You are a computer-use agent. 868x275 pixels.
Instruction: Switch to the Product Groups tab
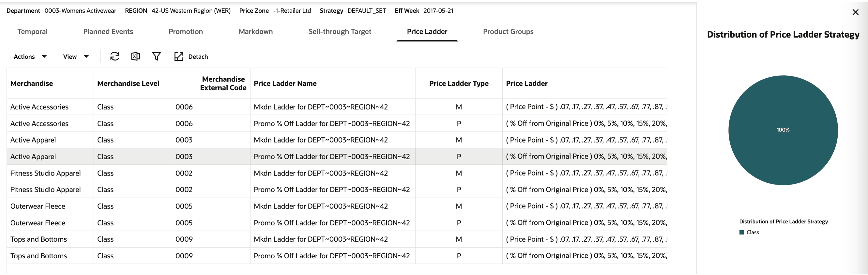pyautogui.click(x=508, y=31)
